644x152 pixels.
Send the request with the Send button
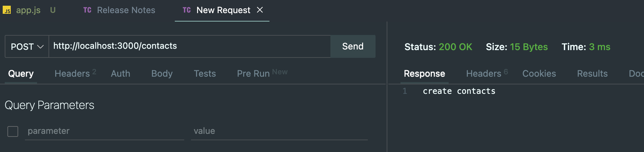(353, 46)
